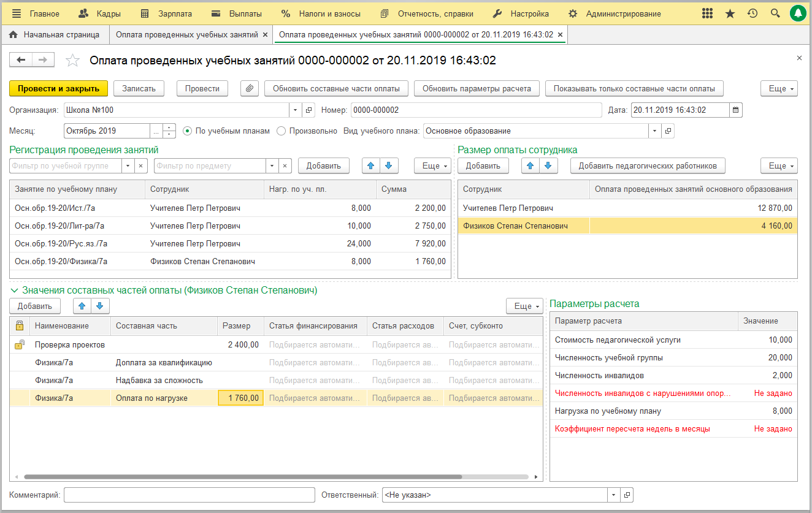
Task: Collapse the Значения составных частей оплаты section
Action: coord(14,291)
